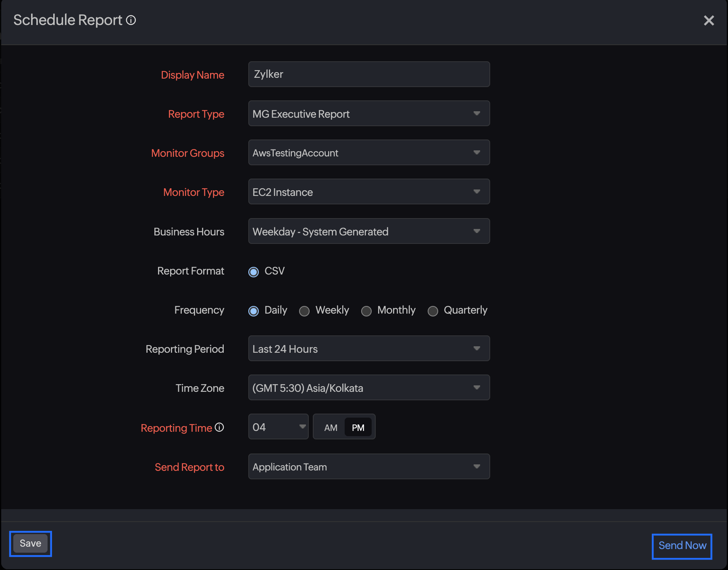Expand the Monitor Groups dropdown

point(369,153)
